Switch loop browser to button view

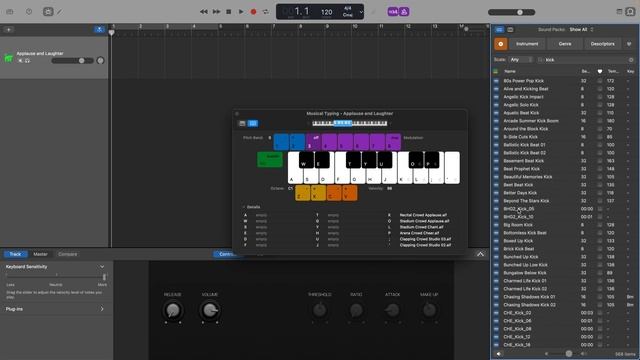[499, 29]
